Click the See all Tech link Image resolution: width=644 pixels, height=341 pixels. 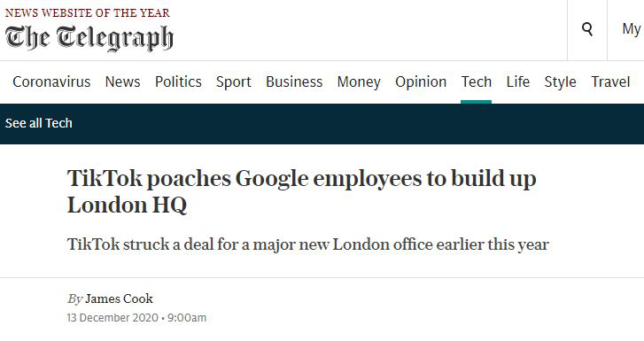[39, 123]
